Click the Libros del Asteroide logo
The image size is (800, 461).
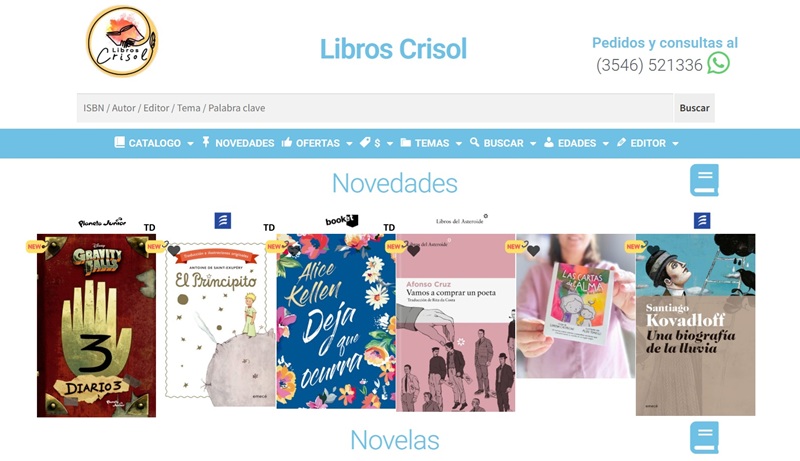461,220
